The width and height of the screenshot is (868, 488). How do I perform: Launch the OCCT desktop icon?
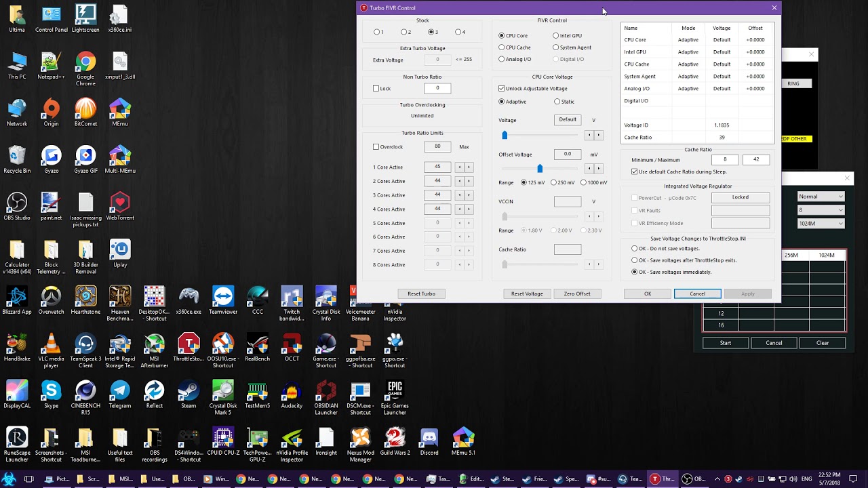[292, 348]
